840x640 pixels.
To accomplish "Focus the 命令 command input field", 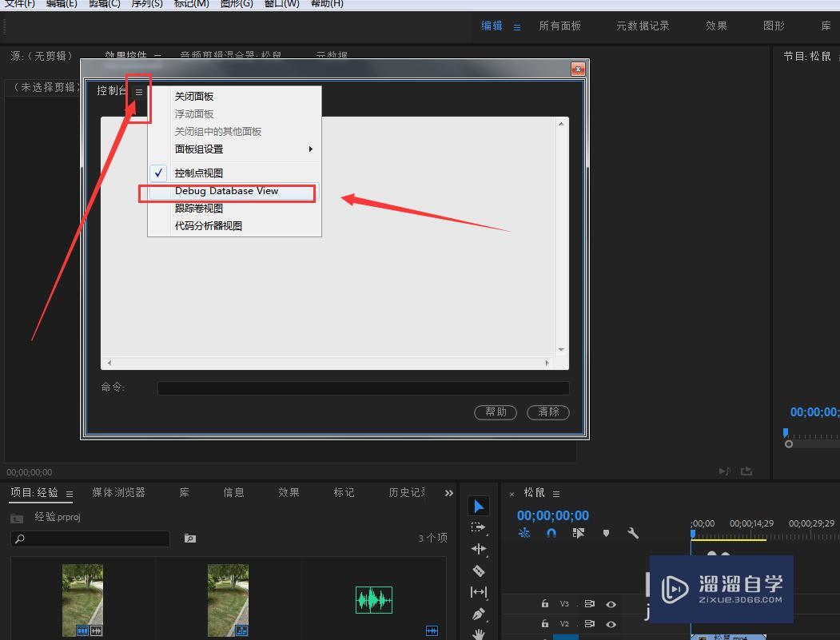I will click(363, 388).
